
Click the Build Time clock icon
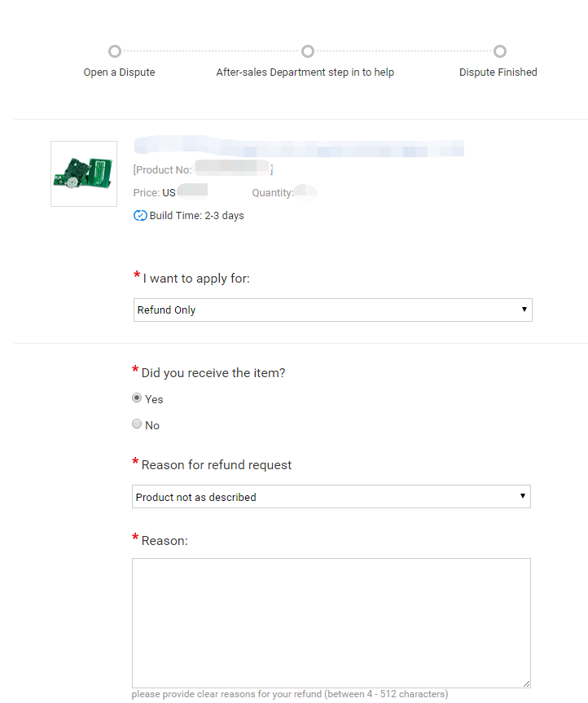pos(140,216)
